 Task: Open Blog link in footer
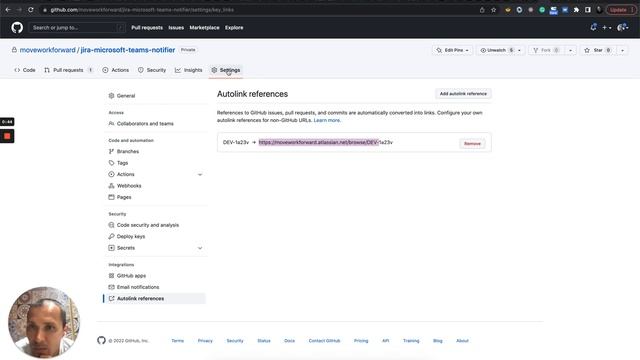point(438,340)
